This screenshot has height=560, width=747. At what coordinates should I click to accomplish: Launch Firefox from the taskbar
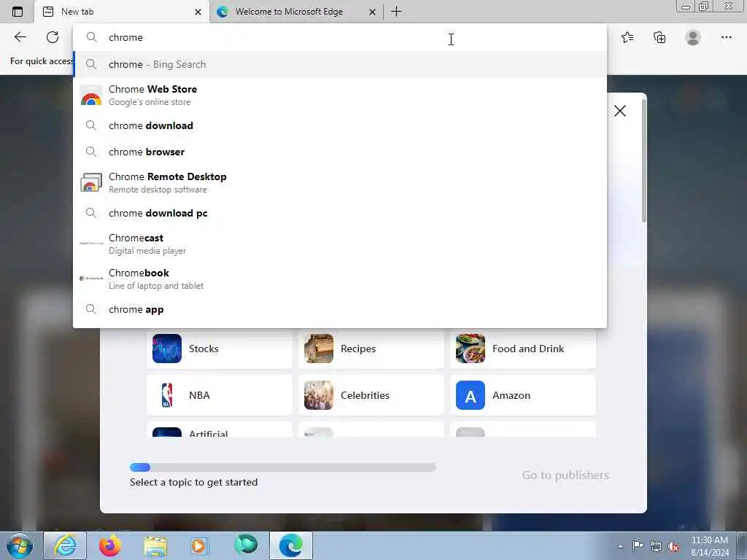(110, 545)
